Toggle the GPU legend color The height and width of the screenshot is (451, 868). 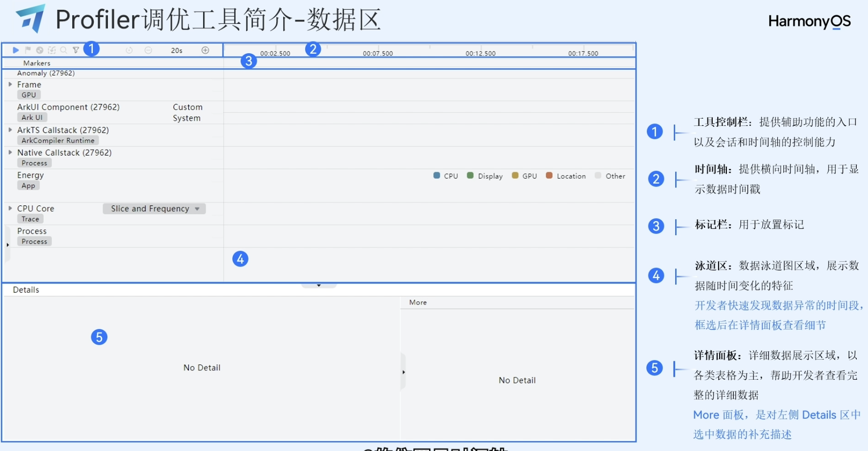point(515,175)
